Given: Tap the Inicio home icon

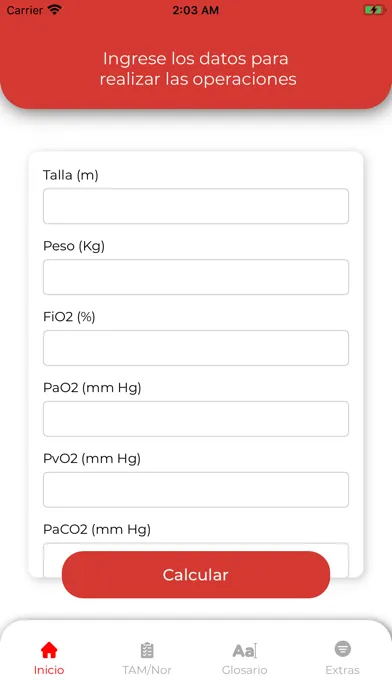Looking at the screenshot, I should point(49,650).
